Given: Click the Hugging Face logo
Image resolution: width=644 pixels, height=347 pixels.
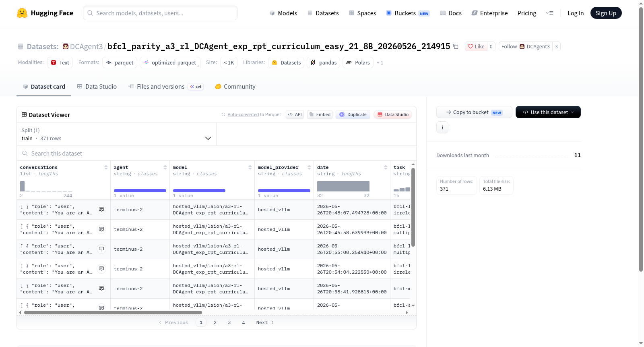Looking at the screenshot, I should pos(45,13).
